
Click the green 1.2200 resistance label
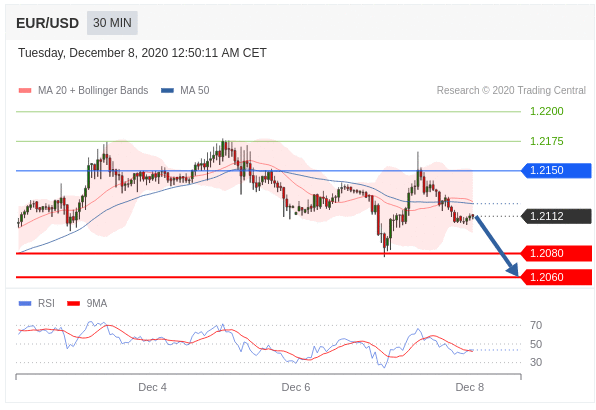click(x=547, y=111)
